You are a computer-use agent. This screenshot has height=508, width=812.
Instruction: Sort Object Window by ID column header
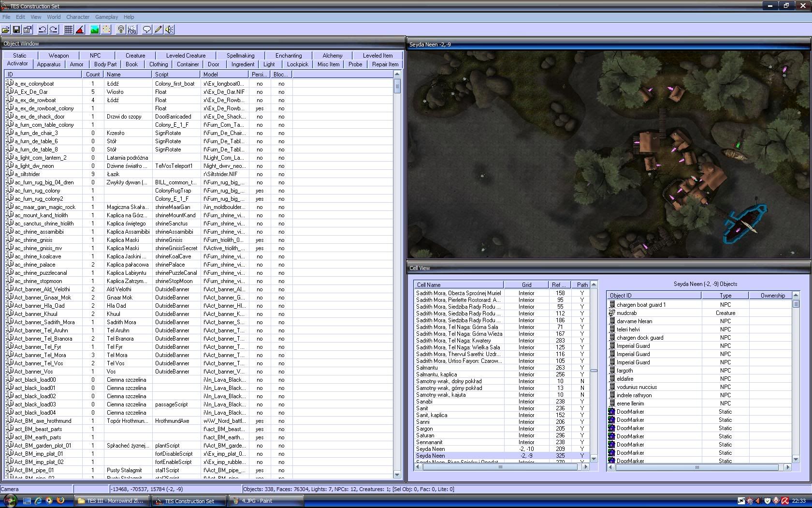[x=43, y=75]
